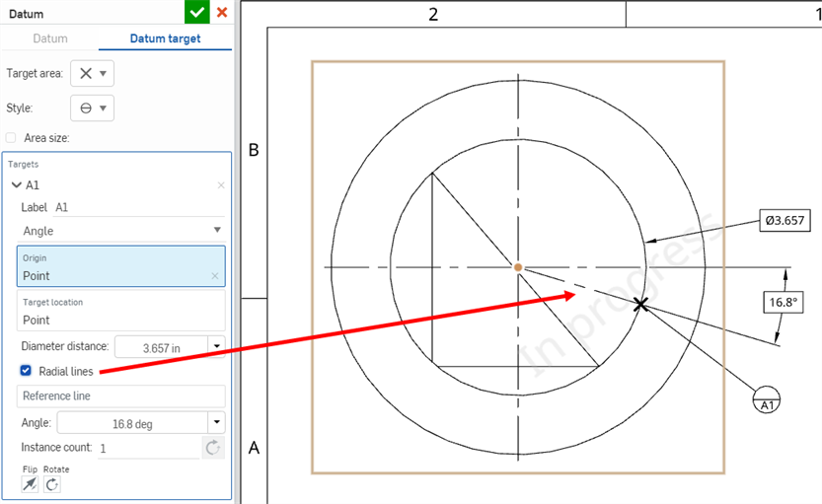This screenshot has height=504, width=822.
Task: Open the Diameter distance dropdown arrow
Action: (217, 346)
